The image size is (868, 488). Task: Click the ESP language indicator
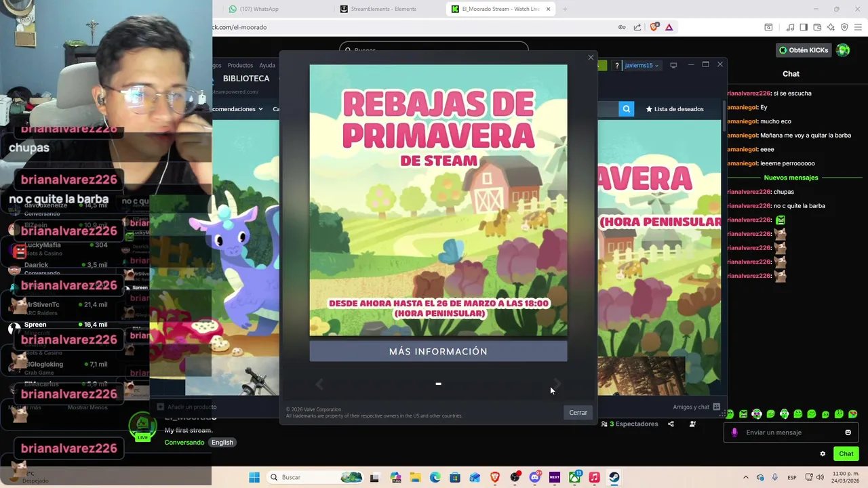793,477
